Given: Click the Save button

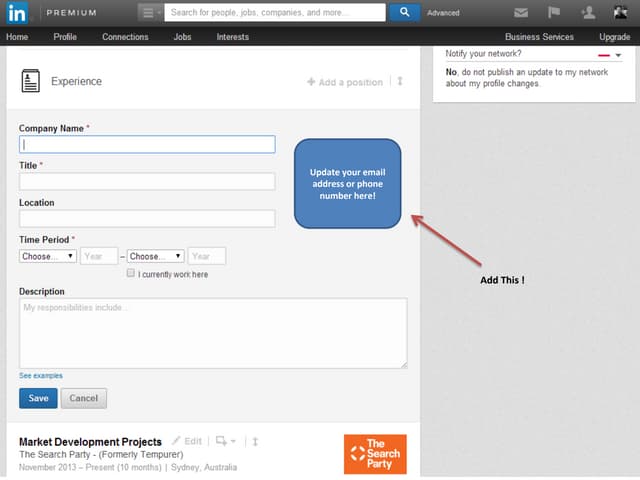Looking at the screenshot, I should [x=38, y=398].
